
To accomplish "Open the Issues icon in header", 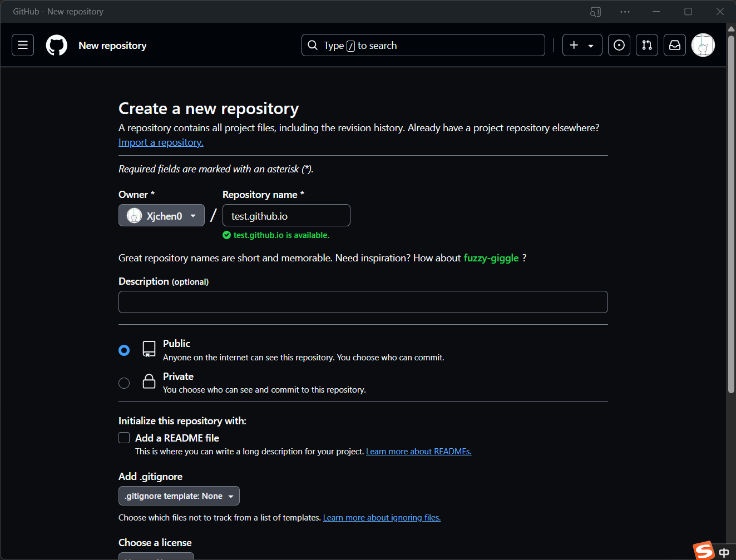I will pos(619,45).
